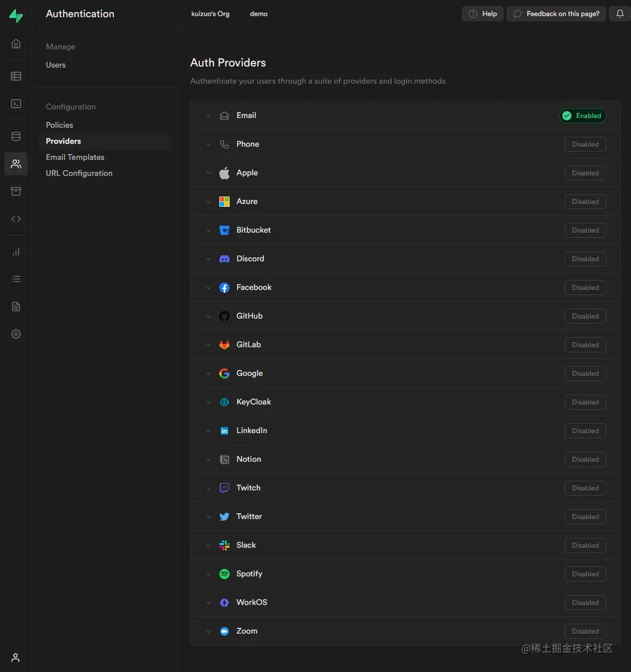631x672 pixels.
Task: Open the user account icon at sidebar bottom
Action: click(15, 658)
